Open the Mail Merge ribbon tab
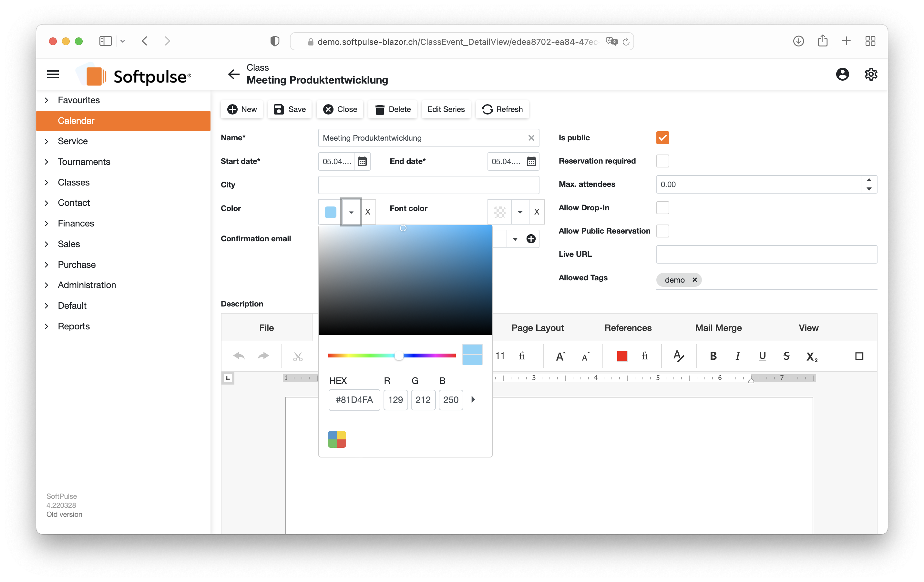The image size is (924, 582). pyautogui.click(x=718, y=328)
